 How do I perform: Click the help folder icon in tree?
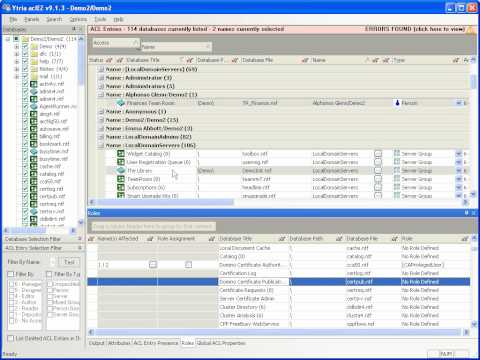(34, 61)
